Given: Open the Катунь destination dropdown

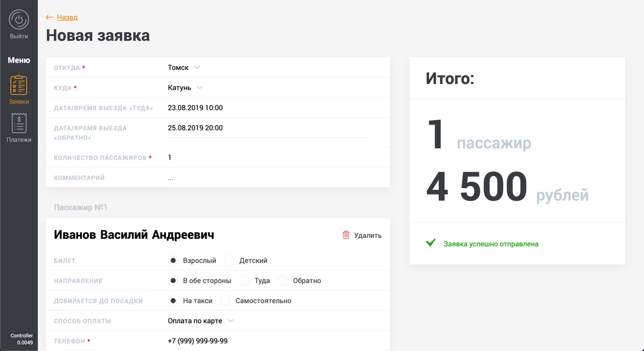Looking at the screenshot, I should coord(185,87).
